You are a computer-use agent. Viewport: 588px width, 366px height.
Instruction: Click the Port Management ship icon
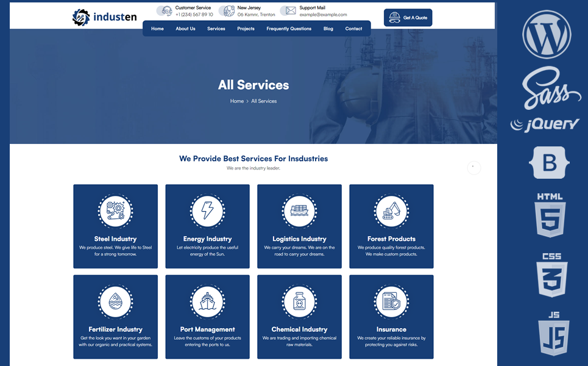coord(207,301)
